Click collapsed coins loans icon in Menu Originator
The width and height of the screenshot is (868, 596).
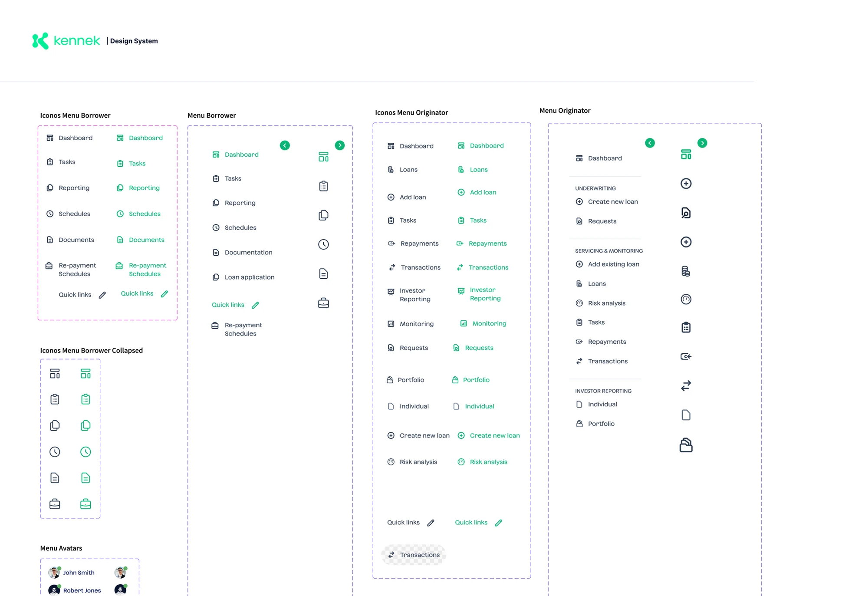point(686,271)
